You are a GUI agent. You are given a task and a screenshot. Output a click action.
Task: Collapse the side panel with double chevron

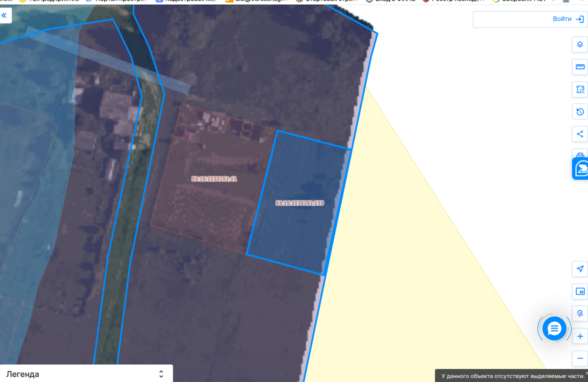[x=4, y=15]
